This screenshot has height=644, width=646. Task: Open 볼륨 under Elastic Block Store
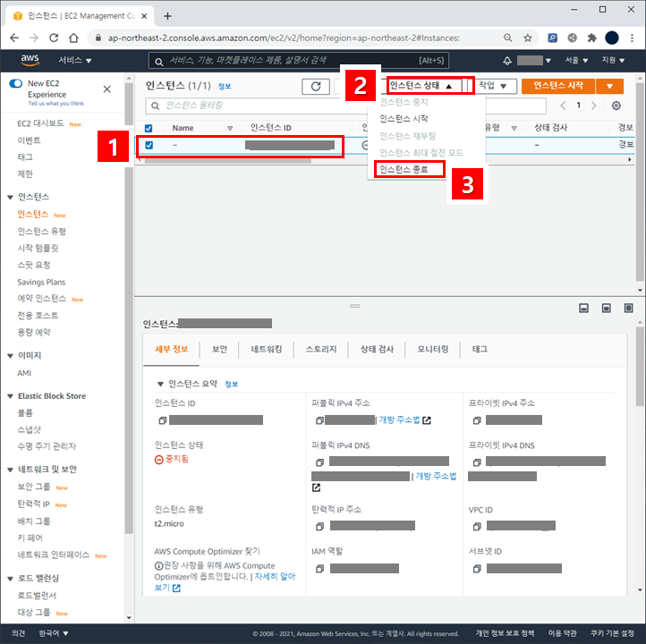[25, 413]
